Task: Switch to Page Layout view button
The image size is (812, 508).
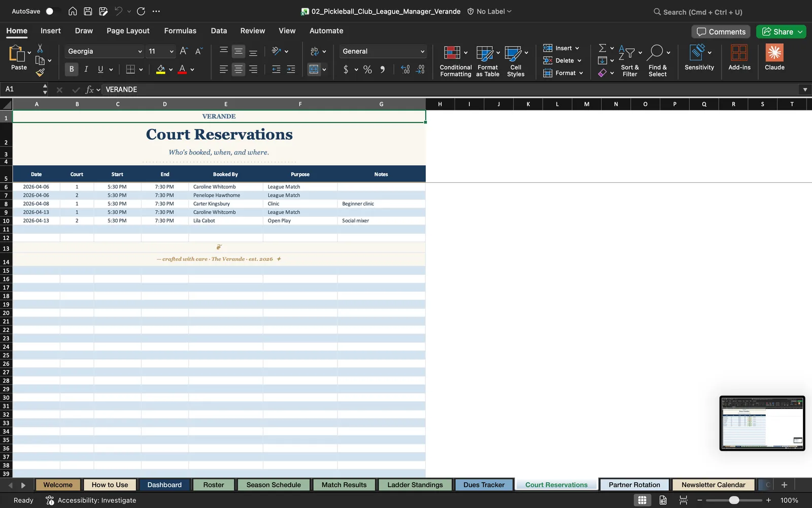Action: coord(663,500)
